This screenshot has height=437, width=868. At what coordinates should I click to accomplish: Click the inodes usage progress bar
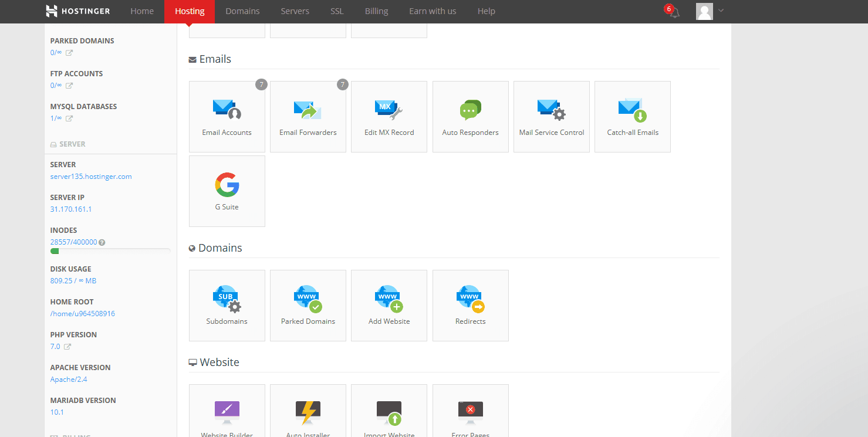click(x=110, y=251)
